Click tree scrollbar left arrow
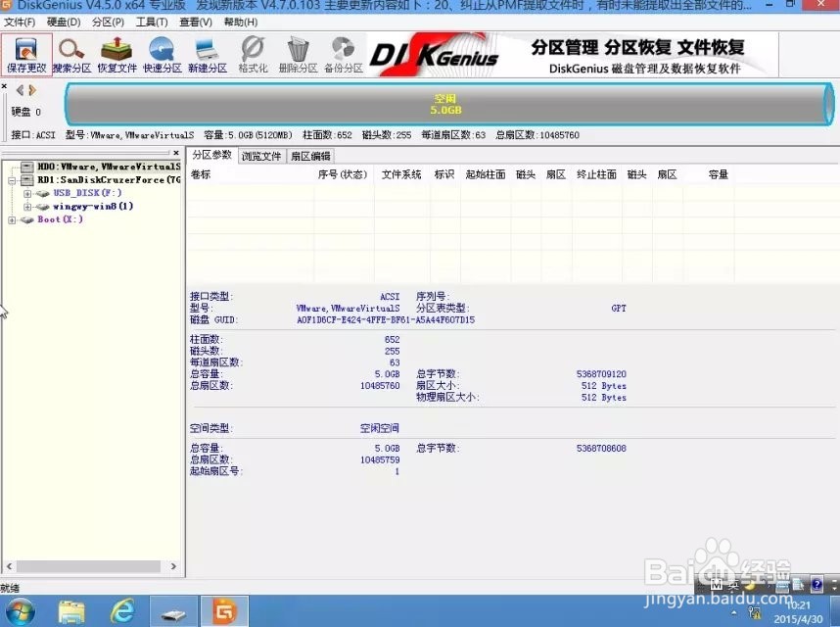Screen dimensions: 840x627 click(9, 566)
